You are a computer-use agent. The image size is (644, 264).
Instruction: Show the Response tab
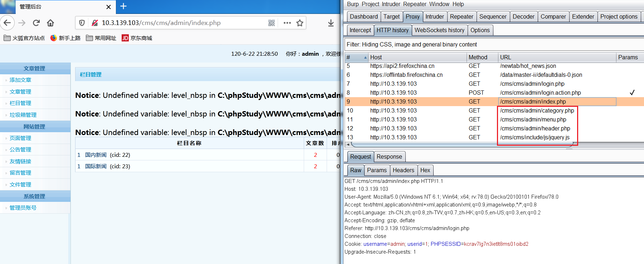(x=389, y=157)
